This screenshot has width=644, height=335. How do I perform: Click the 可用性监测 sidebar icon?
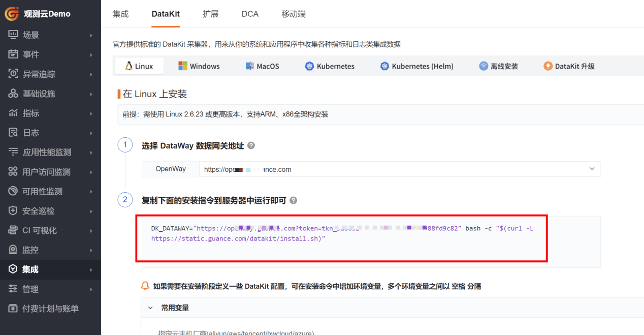coord(13,191)
